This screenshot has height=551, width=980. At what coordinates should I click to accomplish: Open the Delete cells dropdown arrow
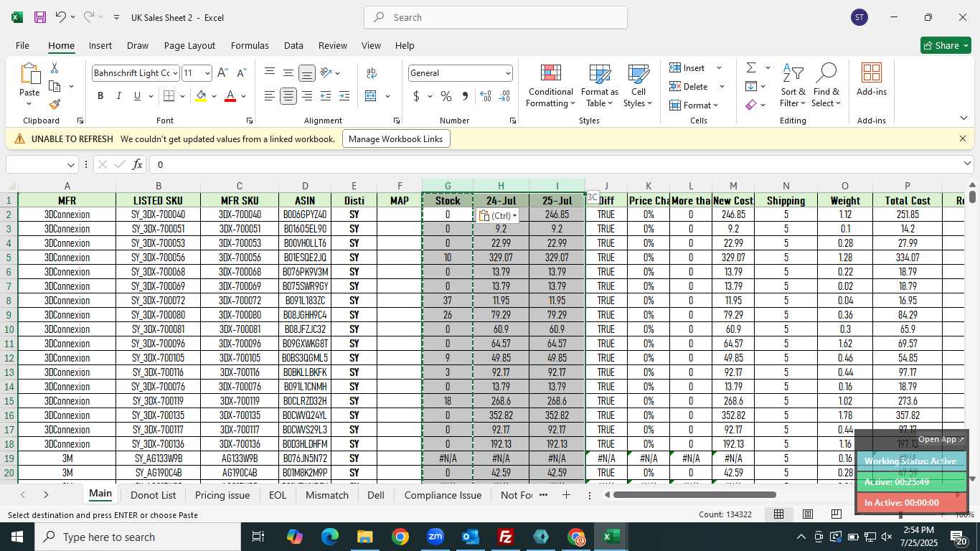pyautogui.click(x=722, y=87)
